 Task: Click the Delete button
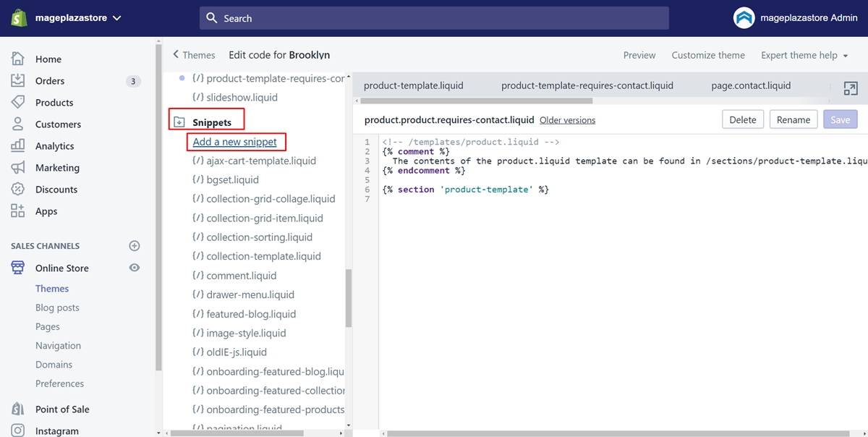743,119
